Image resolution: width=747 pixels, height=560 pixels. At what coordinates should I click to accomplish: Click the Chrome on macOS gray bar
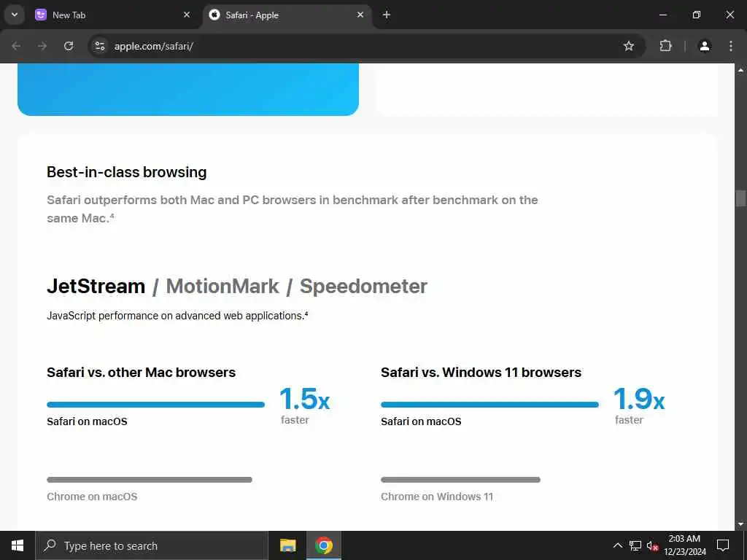(x=150, y=480)
